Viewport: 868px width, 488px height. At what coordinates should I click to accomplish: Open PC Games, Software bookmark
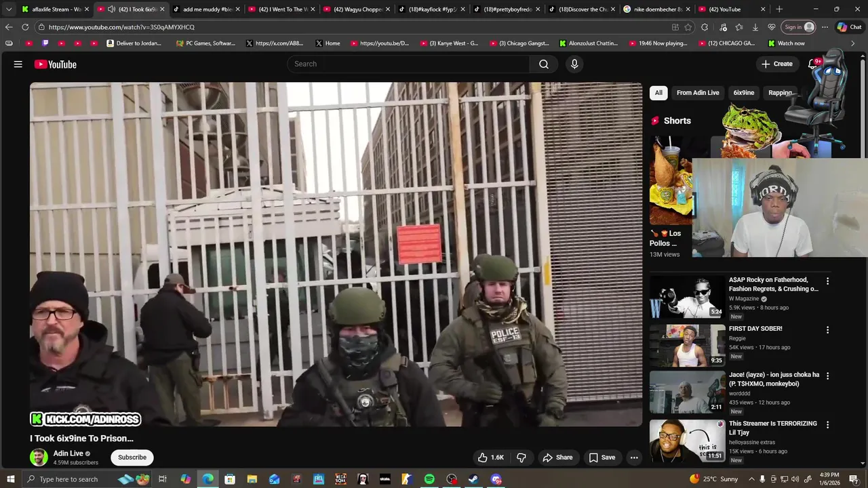pyautogui.click(x=205, y=43)
